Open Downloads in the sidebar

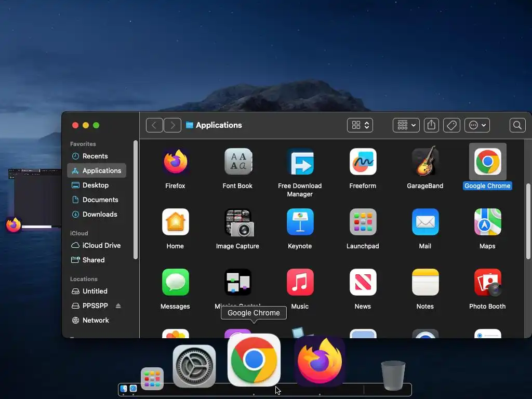pos(97,214)
